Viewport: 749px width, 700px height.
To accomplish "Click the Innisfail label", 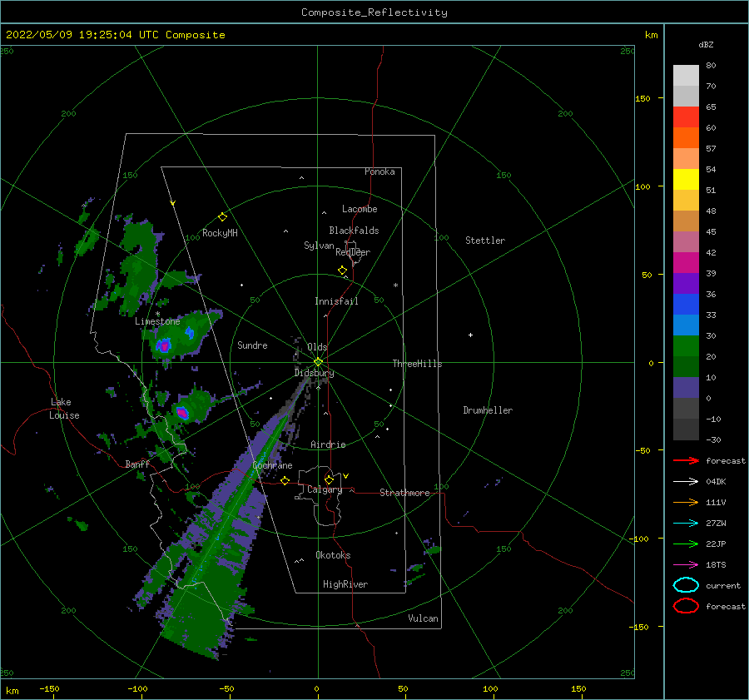I will click(x=336, y=301).
